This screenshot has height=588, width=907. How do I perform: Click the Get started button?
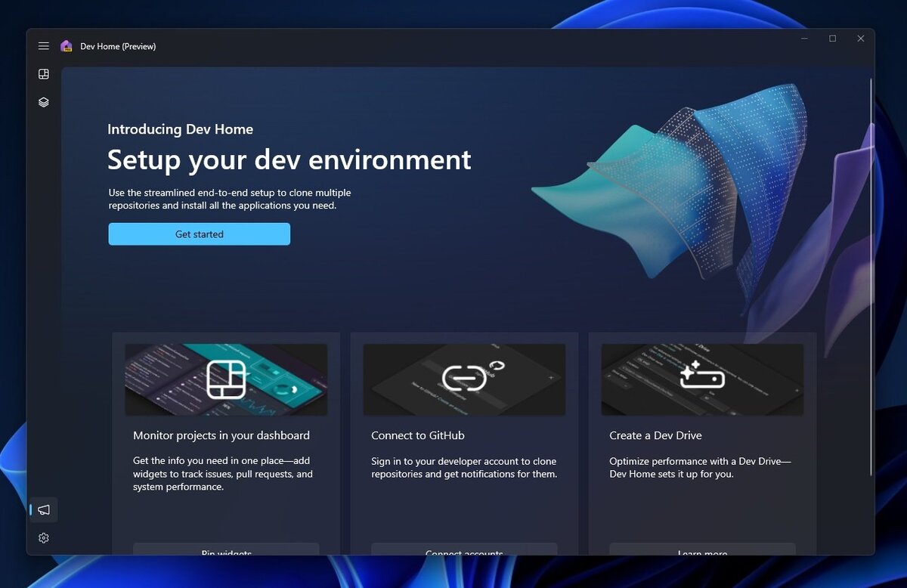[200, 234]
